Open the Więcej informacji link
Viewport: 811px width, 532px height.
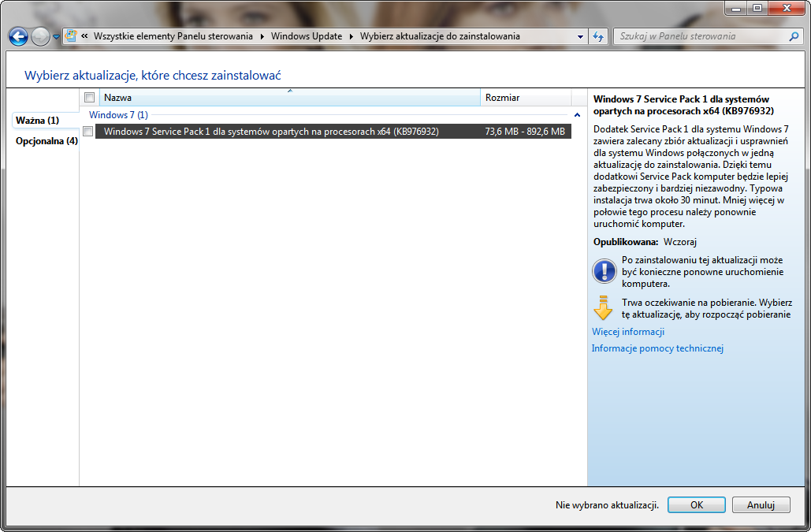[627, 332]
